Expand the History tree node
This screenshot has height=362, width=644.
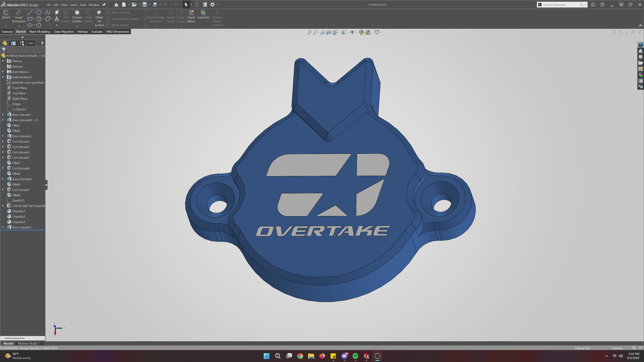pyautogui.click(x=3, y=61)
